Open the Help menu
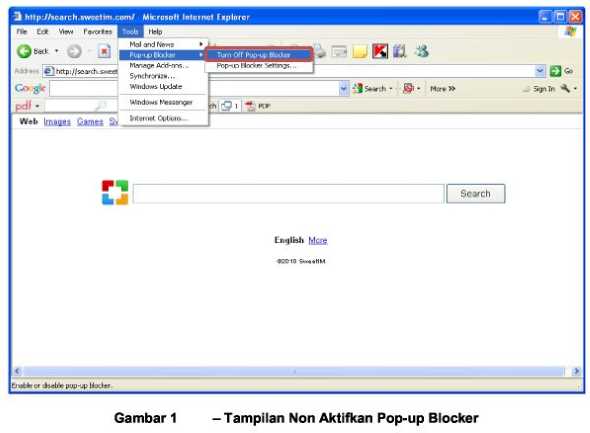 155,32
